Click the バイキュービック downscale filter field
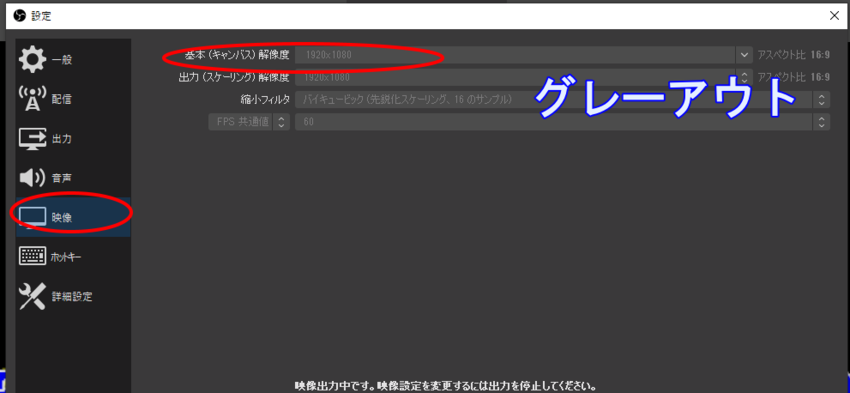This screenshot has height=393, width=850. point(554,99)
